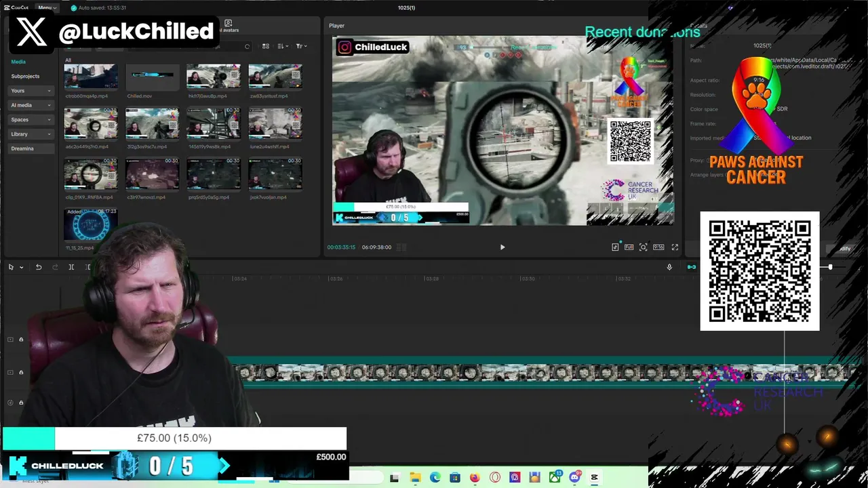Undo the last action
This screenshot has height=488, width=868.
(39, 267)
